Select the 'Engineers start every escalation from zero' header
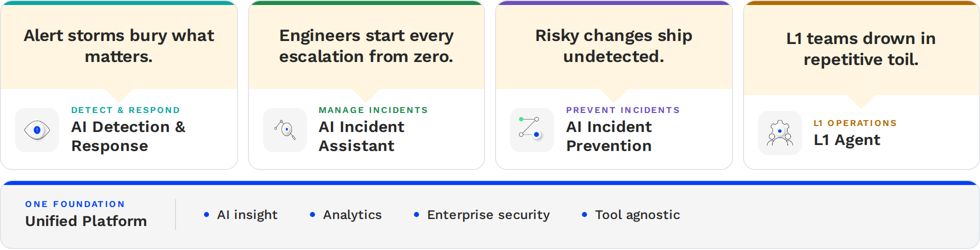 coord(366,46)
